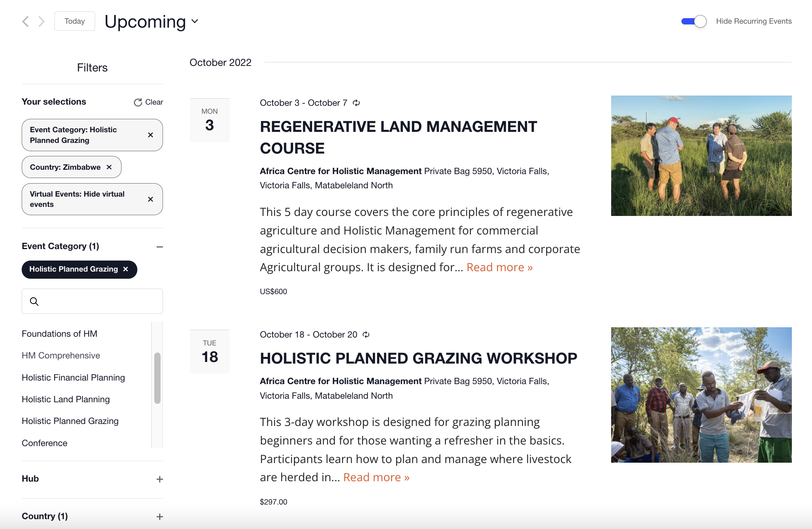Click recurring icon next to October 18 - October 20
The image size is (812, 529).
[366, 335]
